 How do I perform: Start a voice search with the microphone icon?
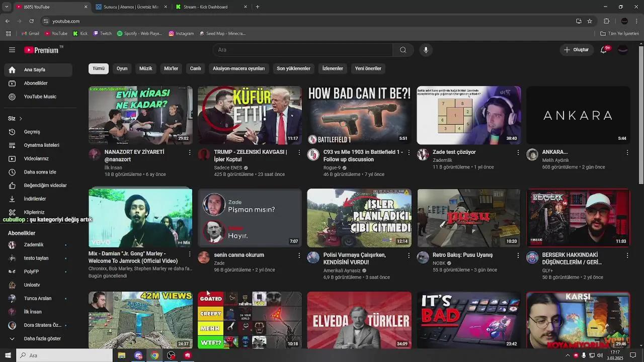426,50
